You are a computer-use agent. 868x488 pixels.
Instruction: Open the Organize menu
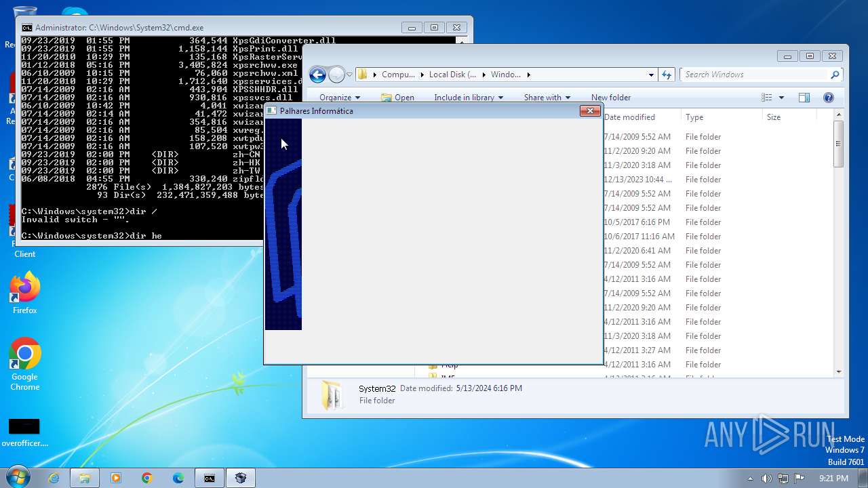(x=339, y=98)
